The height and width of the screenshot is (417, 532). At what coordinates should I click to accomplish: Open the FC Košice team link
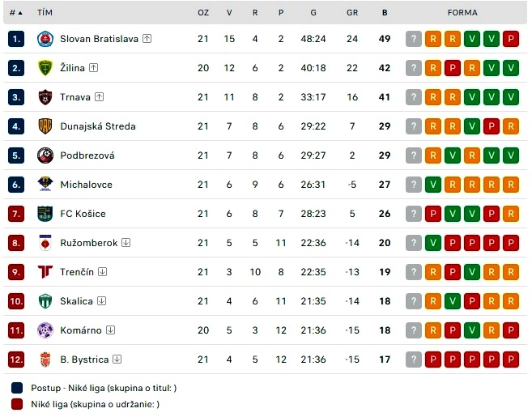pyautogui.click(x=83, y=214)
